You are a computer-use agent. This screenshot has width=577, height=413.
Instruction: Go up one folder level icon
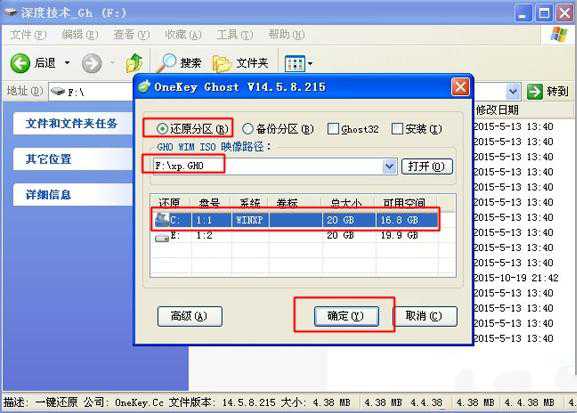[135, 63]
